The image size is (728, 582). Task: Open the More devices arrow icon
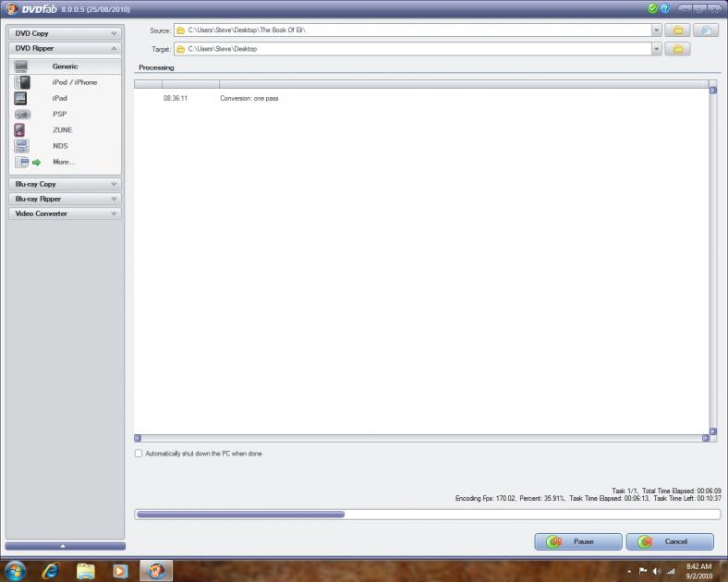tap(36, 163)
